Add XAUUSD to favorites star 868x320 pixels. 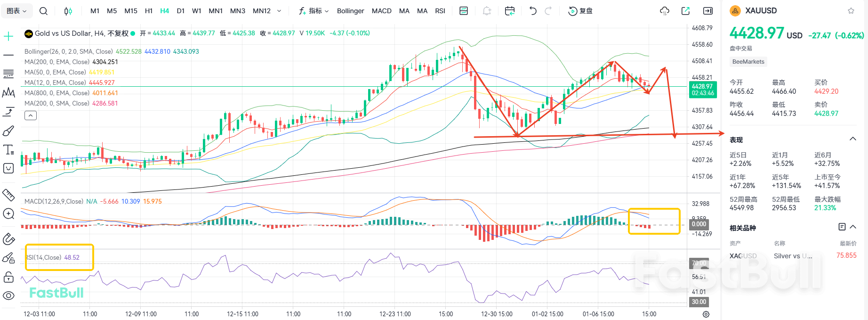pos(851,11)
